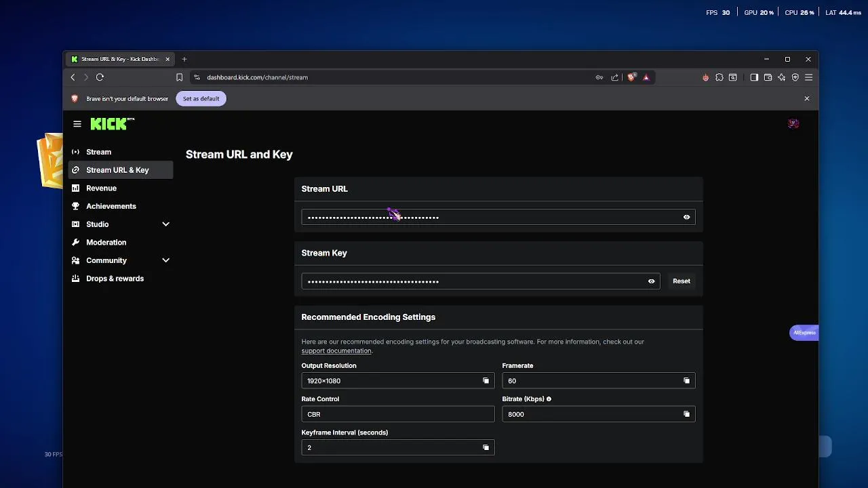Click the Keyframe Interval 2 field

click(x=398, y=447)
